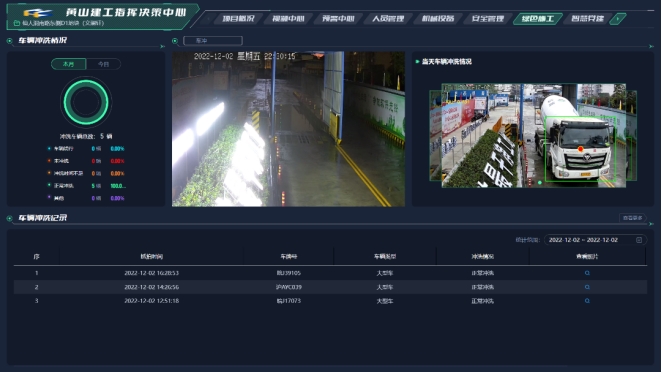Click the green circular wash progress ring
This screenshot has height=372, width=662.
[x=86, y=102]
